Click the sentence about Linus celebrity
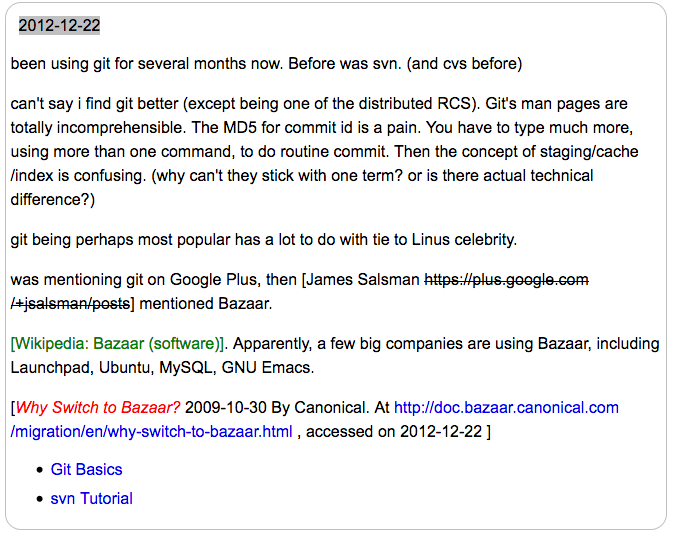Viewport: 673px width, 536px height. tap(264, 240)
